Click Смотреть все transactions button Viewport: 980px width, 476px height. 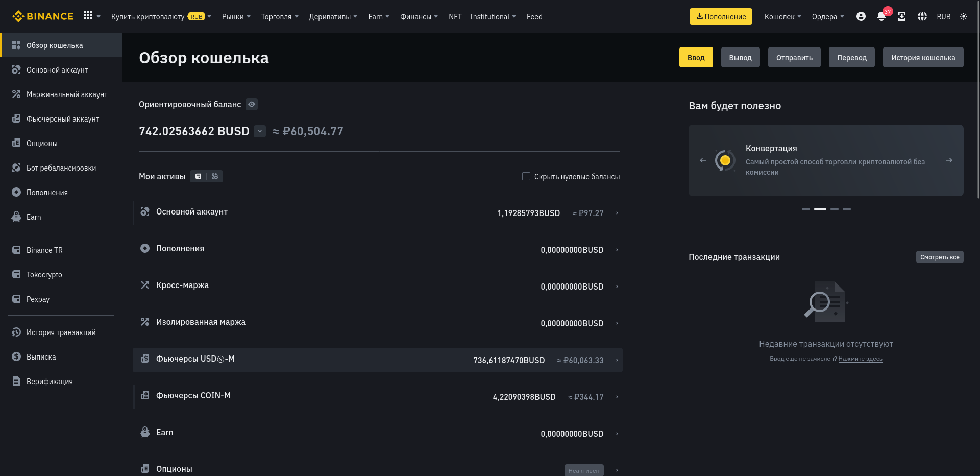tap(940, 257)
